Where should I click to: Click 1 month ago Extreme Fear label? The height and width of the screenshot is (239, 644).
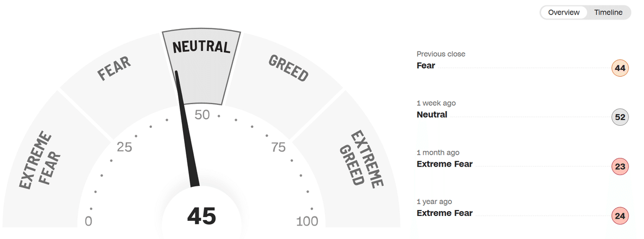[x=444, y=164]
